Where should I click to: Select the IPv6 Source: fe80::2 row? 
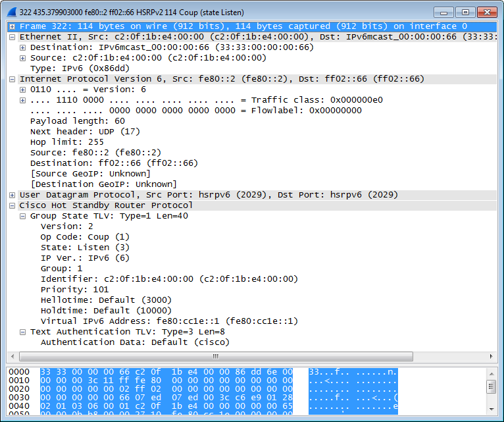95,153
